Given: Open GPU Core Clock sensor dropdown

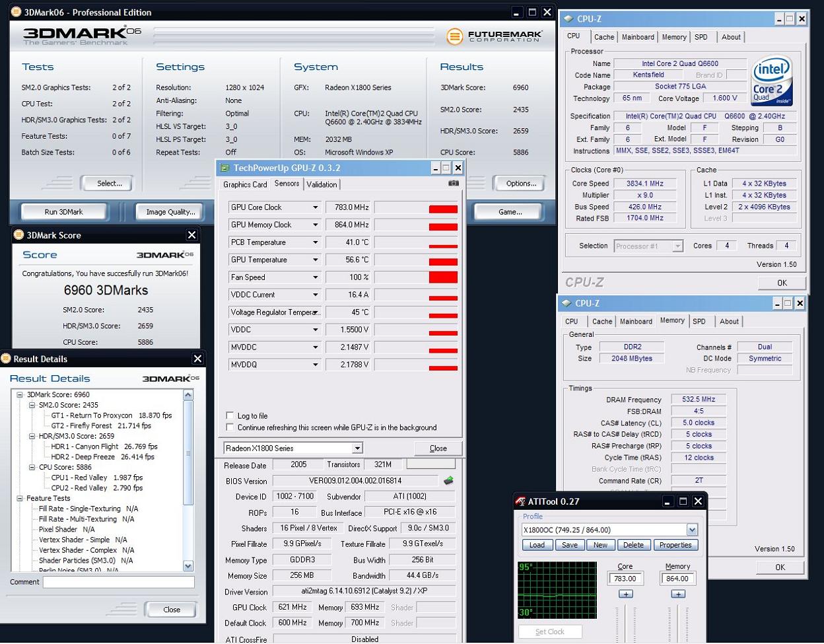Looking at the screenshot, I should pos(316,207).
